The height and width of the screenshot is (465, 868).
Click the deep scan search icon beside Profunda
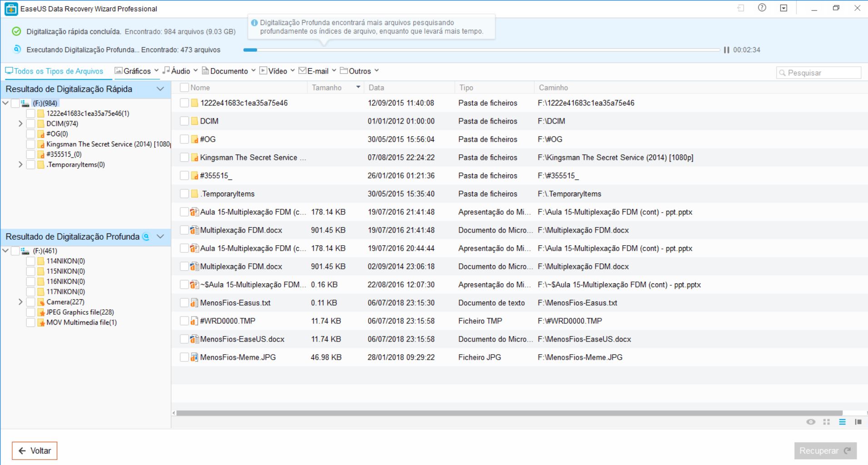coord(146,237)
